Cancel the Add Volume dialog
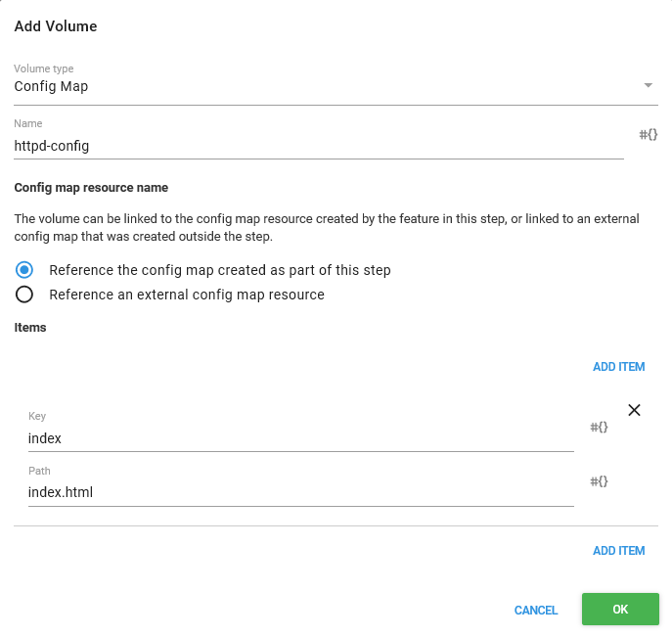The image size is (672, 637). click(x=535, y=610)
